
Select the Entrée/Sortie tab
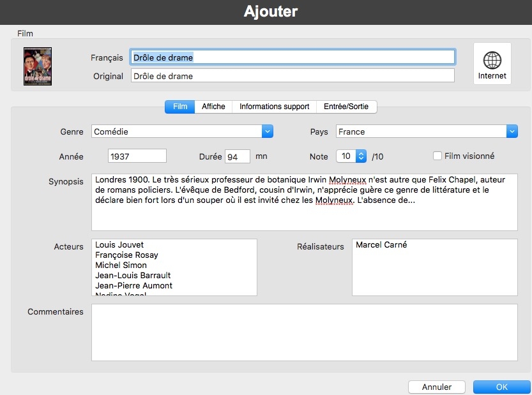[350, 107]
